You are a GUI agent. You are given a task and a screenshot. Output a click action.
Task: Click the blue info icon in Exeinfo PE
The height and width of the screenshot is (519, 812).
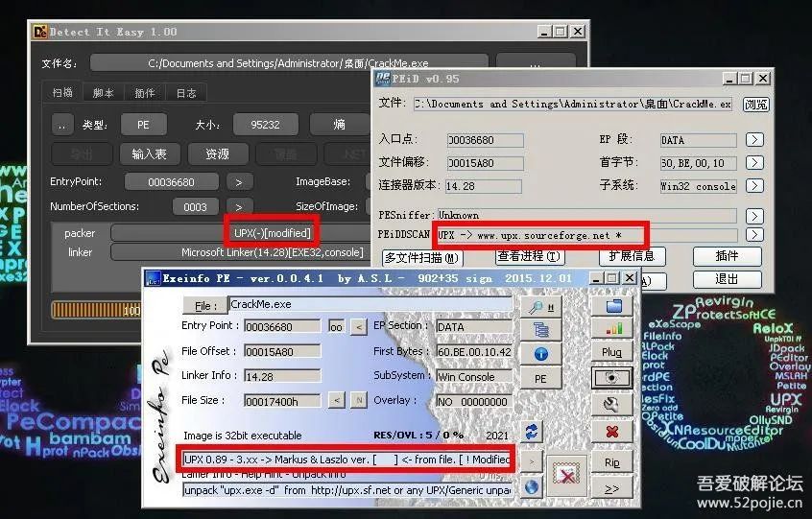(x=540, y=354)
